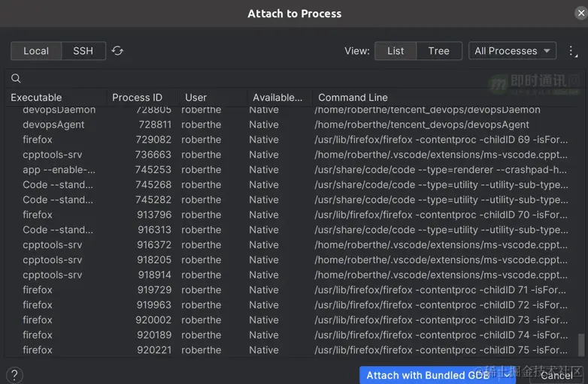The width and height of the screenshot is (588, 384).
Task: Switch to SSH processes
Action: point(83,51)
